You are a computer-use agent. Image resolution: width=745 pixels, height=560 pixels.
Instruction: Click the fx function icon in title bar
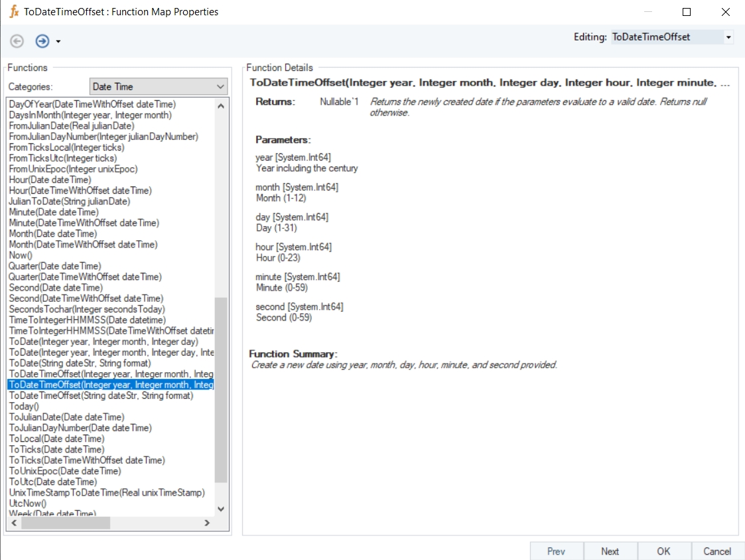coord(13,12)
